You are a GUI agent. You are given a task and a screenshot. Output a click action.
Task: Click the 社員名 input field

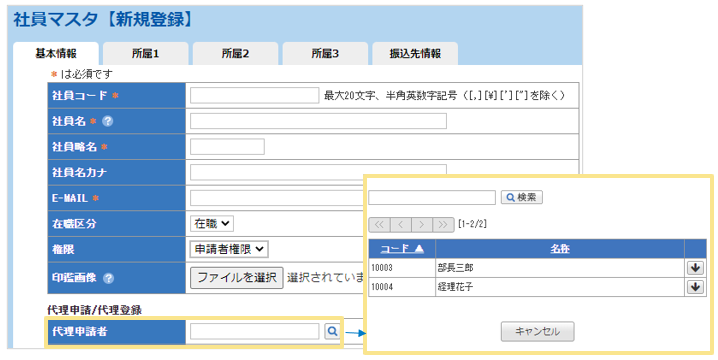(x=318, y=121)
